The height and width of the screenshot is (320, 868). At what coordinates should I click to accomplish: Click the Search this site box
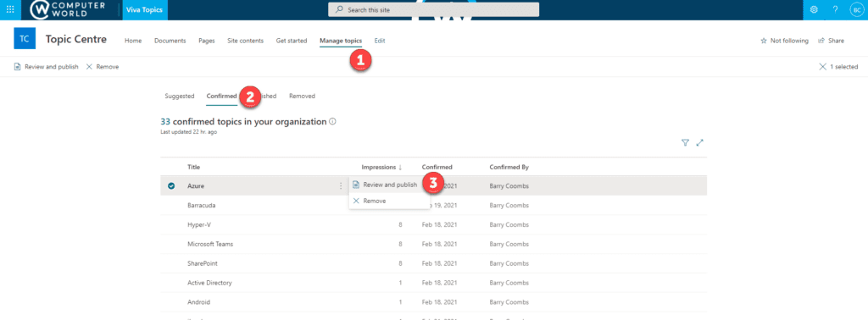click(433, 9)
